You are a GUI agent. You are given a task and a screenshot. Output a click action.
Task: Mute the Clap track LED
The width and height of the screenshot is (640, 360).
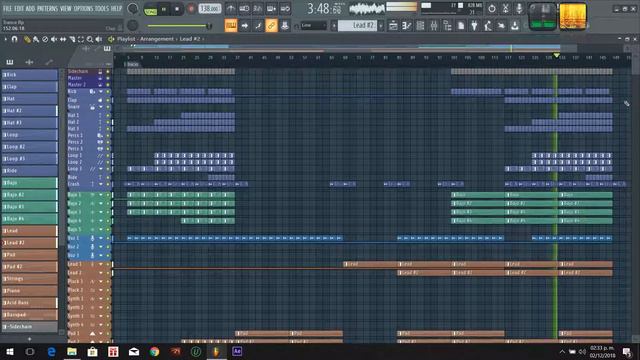point(108,100)
